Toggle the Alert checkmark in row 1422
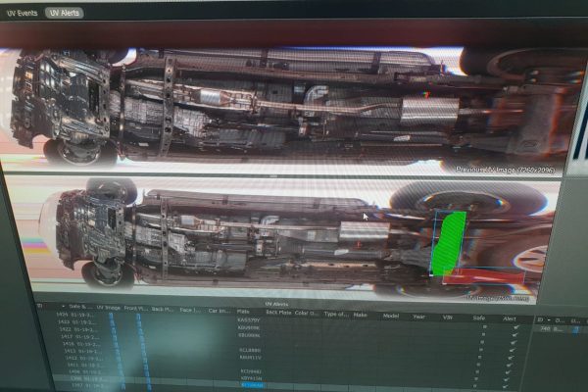 tap(514, 343)
